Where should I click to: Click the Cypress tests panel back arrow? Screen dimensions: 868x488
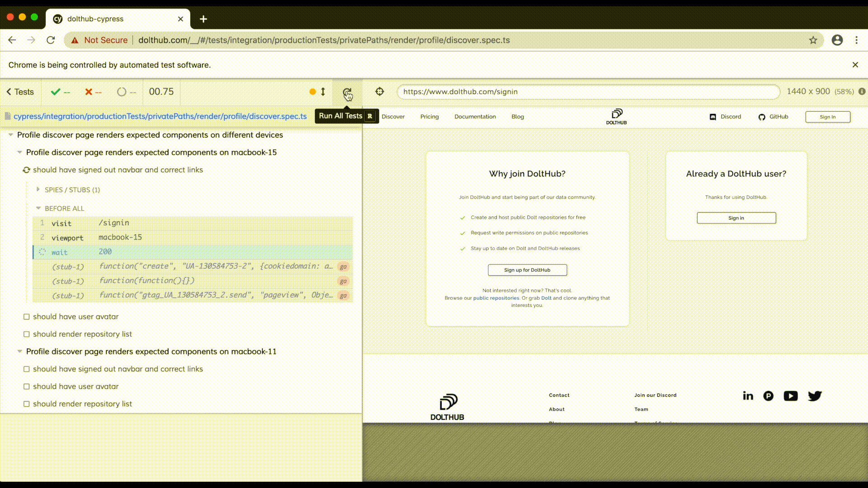8,91
